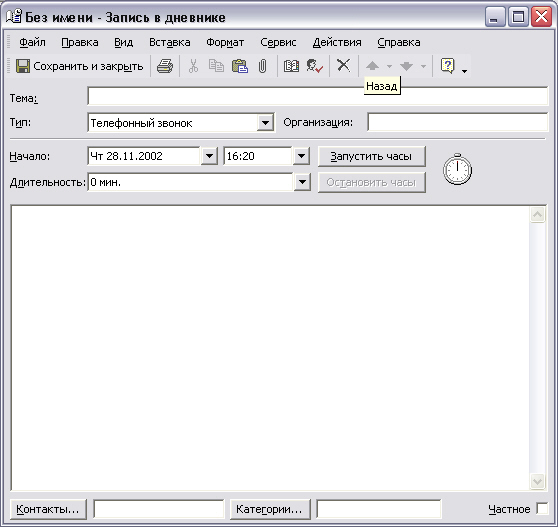Click the Check Names icon

[314, 66]
